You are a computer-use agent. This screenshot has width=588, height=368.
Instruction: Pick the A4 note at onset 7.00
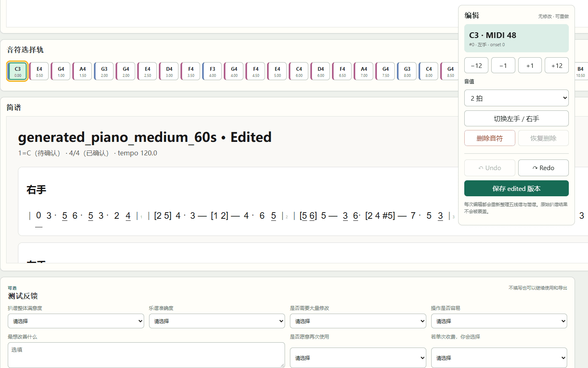coord(364,71)
